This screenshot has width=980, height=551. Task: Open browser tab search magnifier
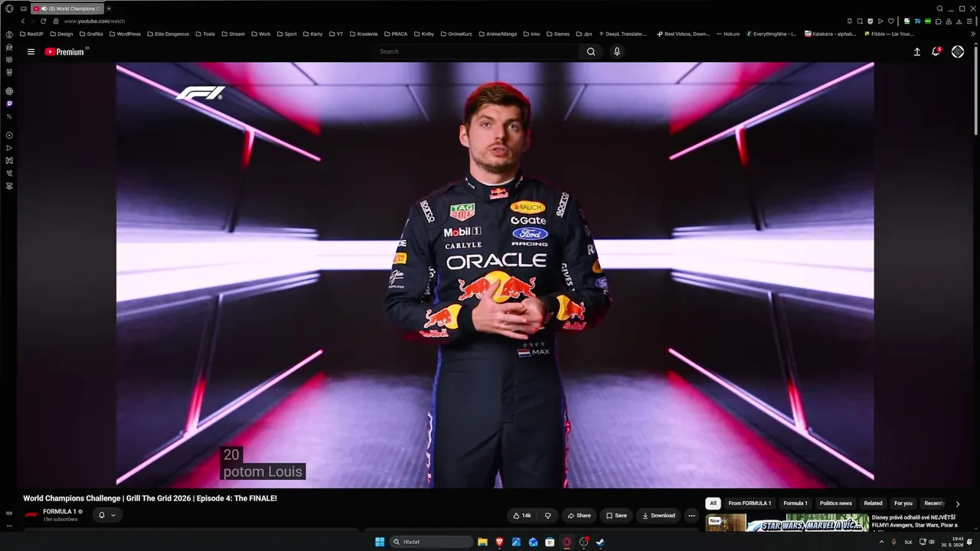coord(940,8)
